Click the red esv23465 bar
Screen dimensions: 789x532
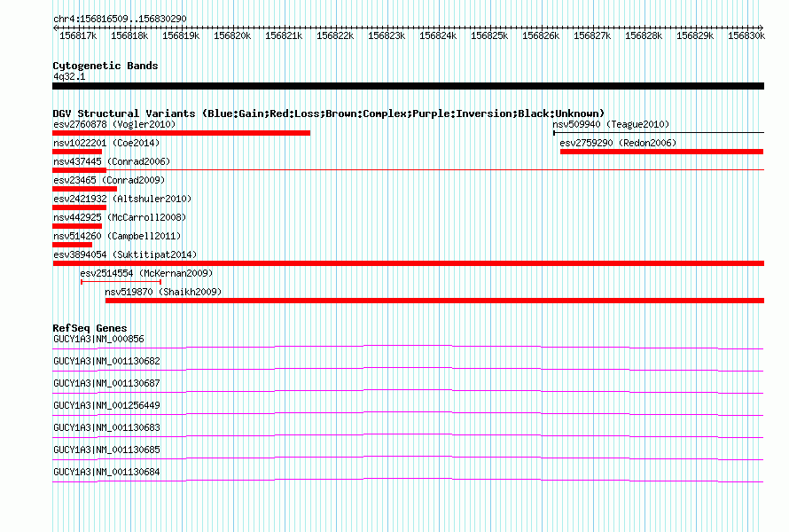click(84, 189)
